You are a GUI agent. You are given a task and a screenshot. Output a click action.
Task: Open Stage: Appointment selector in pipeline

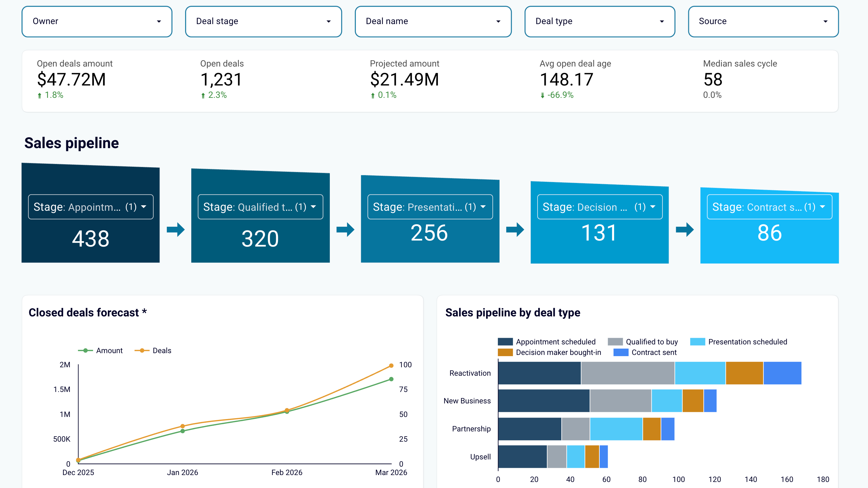click(x=91, y=207)
